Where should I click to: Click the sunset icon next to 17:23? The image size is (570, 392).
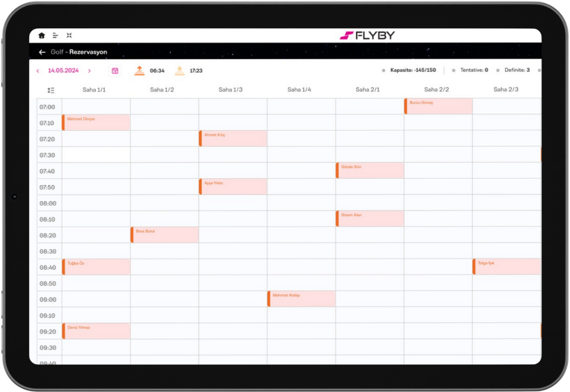pyautogui.click(x=179, y=71)
